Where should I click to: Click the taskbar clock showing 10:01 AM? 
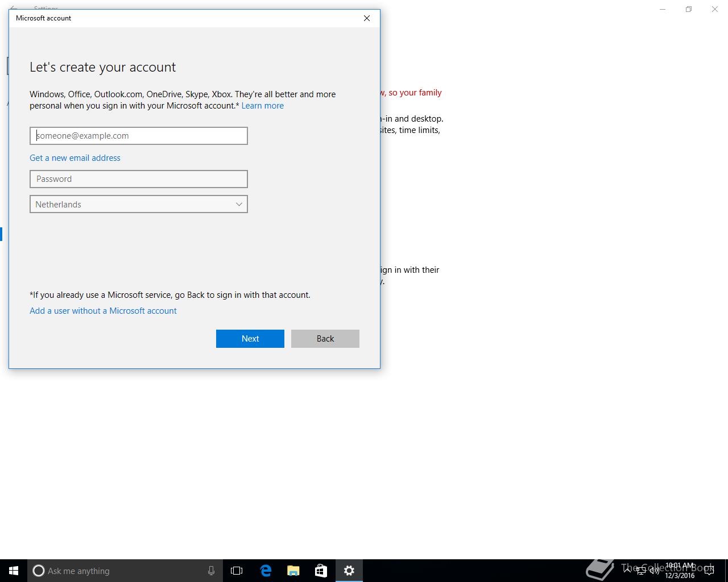tap(680, 571)
